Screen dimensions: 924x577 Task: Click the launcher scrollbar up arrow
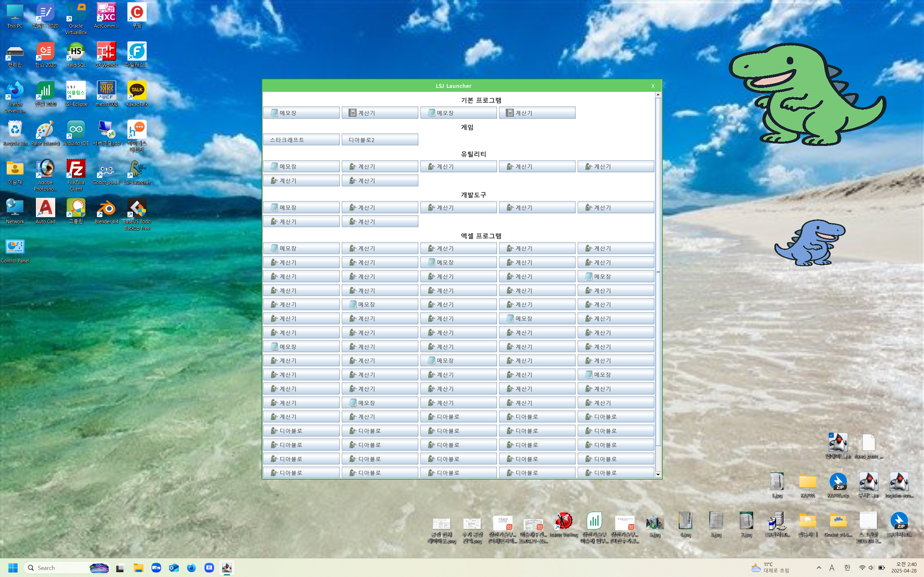click(x=658, y=95)
